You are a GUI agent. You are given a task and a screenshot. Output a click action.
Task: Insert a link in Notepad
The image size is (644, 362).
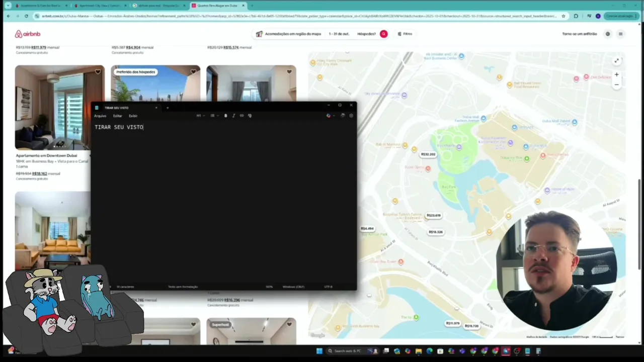[242, 116]
